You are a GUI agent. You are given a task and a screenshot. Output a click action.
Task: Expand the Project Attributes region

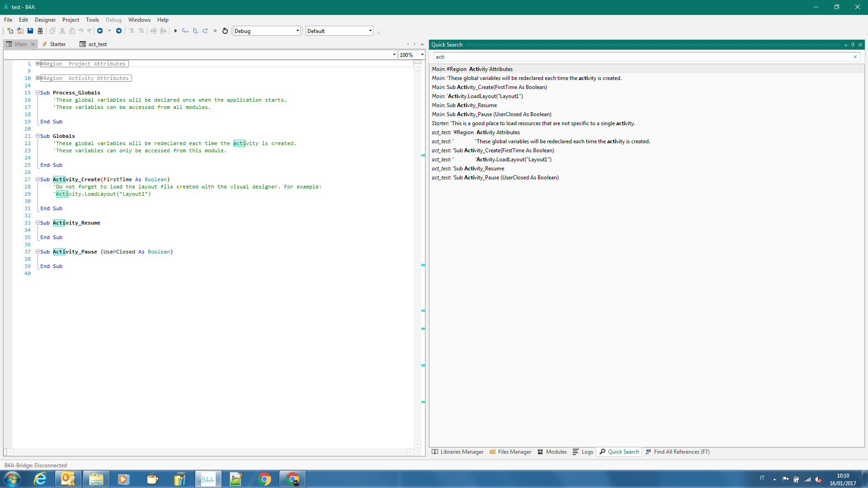[38, 64]
